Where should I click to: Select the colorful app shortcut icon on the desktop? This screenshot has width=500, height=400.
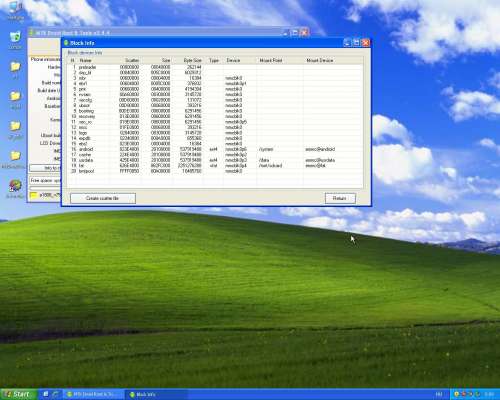click(15, 189)
